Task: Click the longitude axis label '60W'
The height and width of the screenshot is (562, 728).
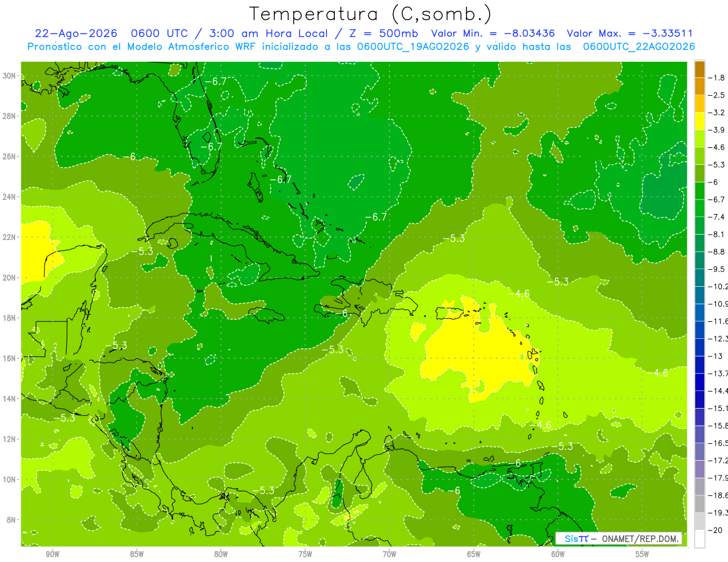Action: (x=558, y=555)
